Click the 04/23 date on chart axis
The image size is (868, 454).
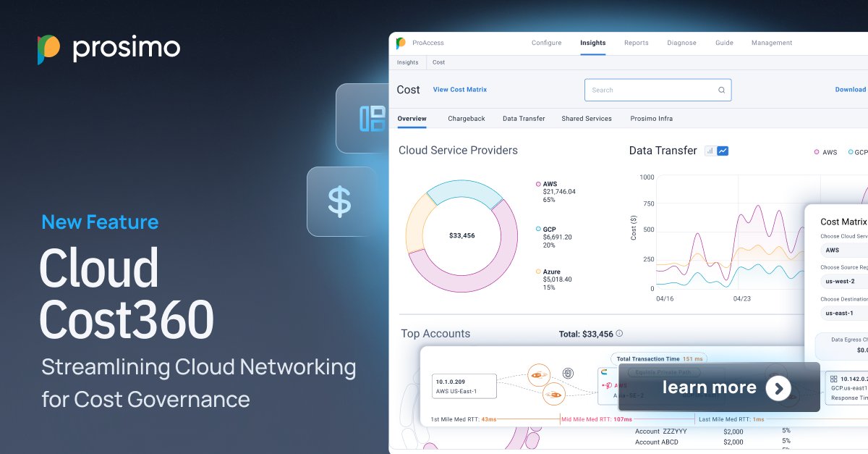click(742, 298)
